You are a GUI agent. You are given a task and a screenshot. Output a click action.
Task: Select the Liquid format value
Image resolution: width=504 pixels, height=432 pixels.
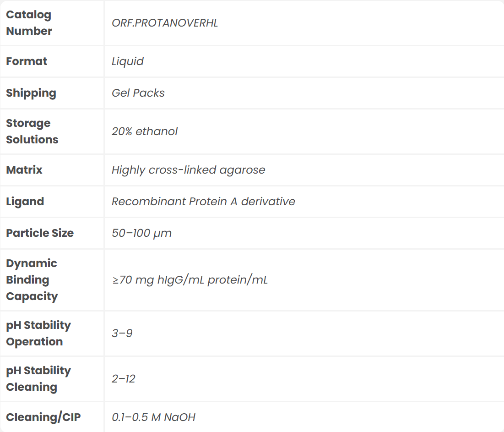click(128, 61)
